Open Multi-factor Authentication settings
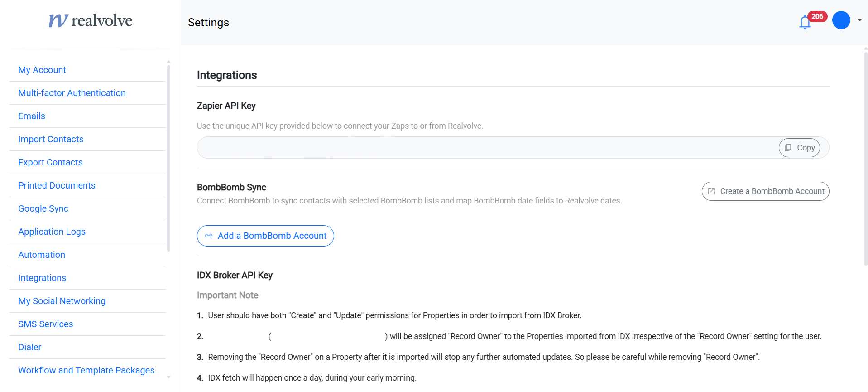 point(72,93)
